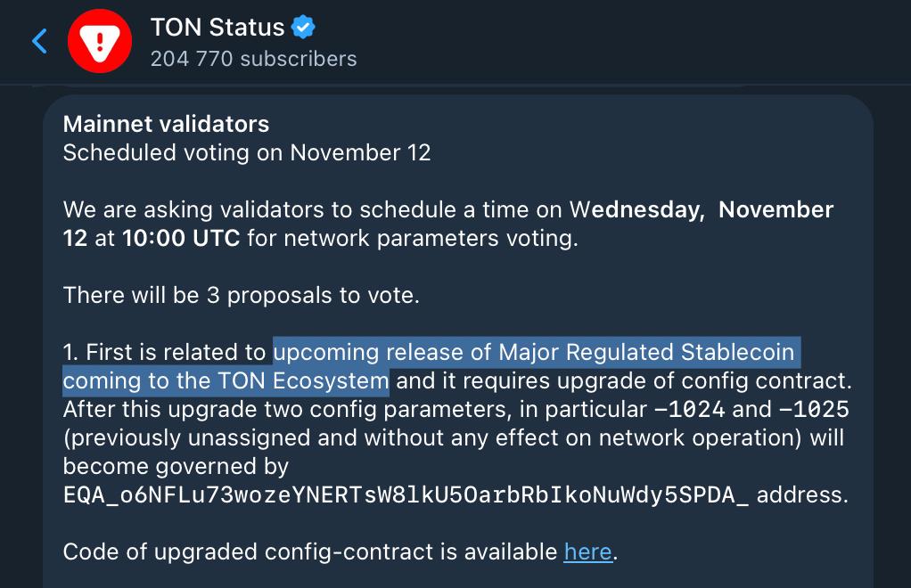Click the "1. First is related to" text
This screenshot has height=588, width=911.
(x=165, y=352)
